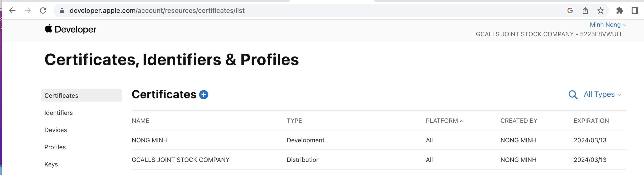
Task: Expand the Minh Nong account menu
Action: point(608,25)
